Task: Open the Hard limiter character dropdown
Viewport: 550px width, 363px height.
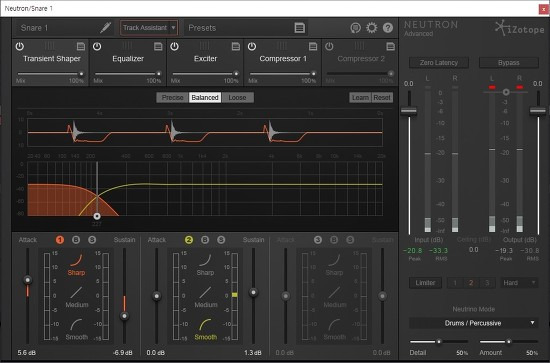Action: point(519,283)
